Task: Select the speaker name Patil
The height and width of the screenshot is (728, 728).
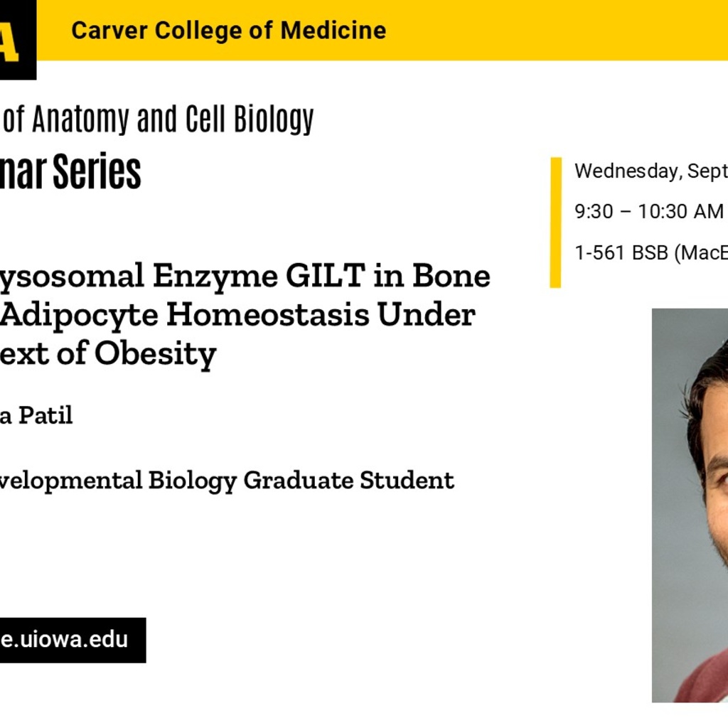Action: pyautogui.click(x=45, y=415)
